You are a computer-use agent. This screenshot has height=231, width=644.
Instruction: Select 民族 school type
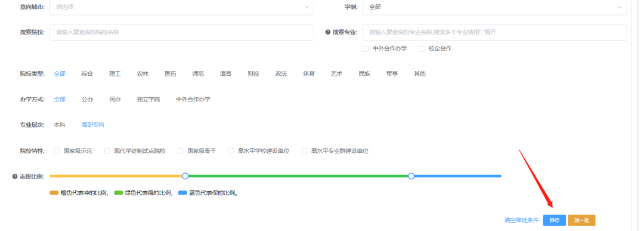pyautogui.click(x=364, y=73)
